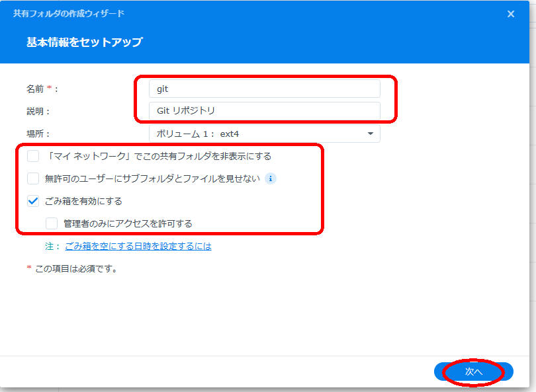Check the 管理者のみにアクセスを許可する option

tap(52, 223)
